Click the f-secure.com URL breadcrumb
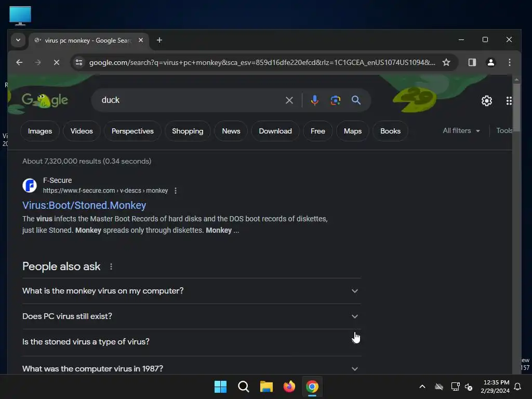Viewport: 532px width, 399px height. click(x=105, y=191)
